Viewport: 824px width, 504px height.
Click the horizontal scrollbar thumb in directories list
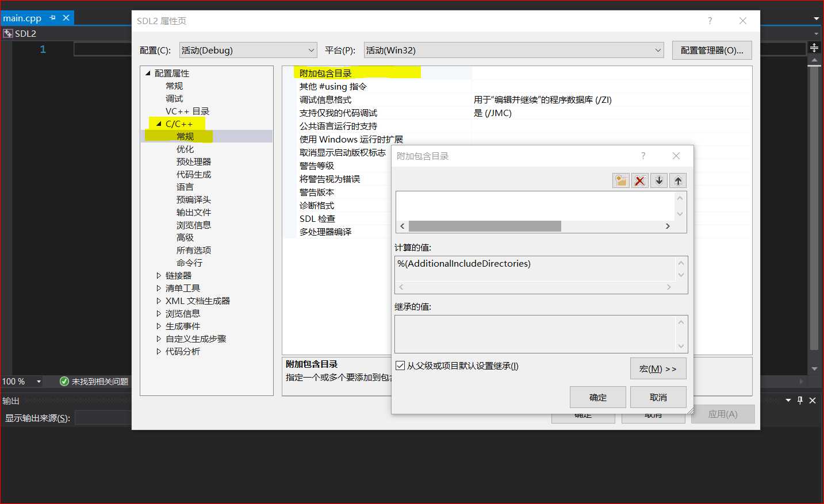[485, 226]
